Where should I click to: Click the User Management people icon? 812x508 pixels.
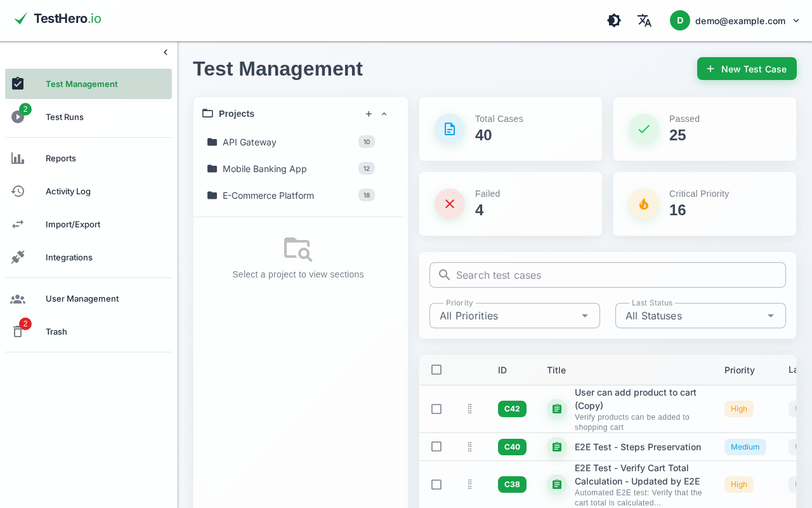click(18, 298)
